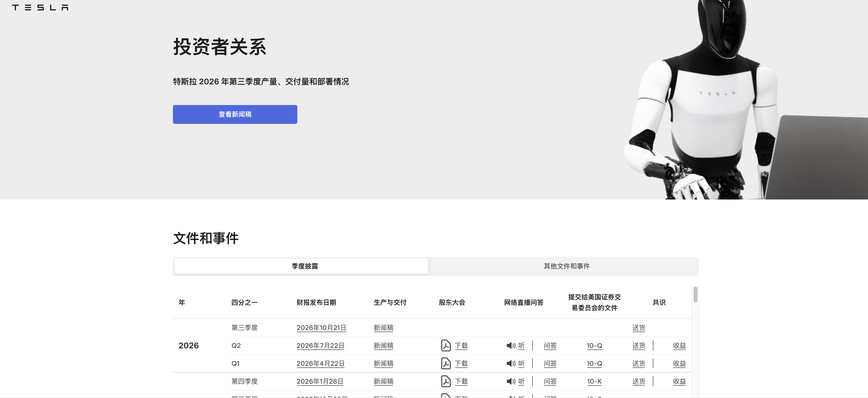The image size is (868, 398).
Task: Open 问答 link in the Q1 row
Action: click(550, 363)
